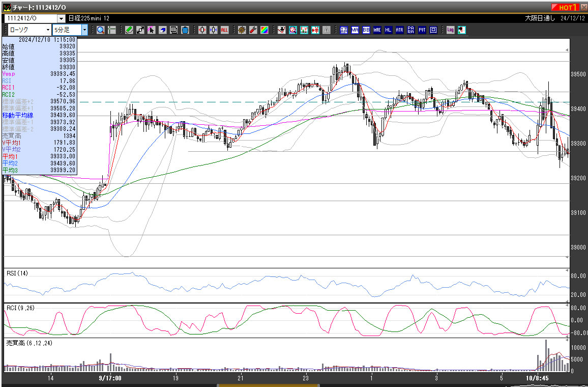Choose the object pointer selection tool
588x387 pixels.
click(x=151, y=30)
